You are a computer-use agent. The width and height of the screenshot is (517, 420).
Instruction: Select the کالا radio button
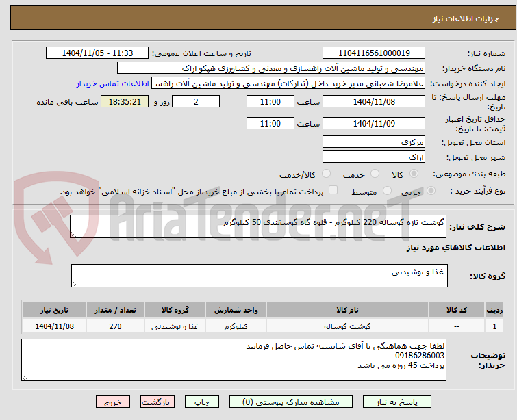click(x=414, y=174)
